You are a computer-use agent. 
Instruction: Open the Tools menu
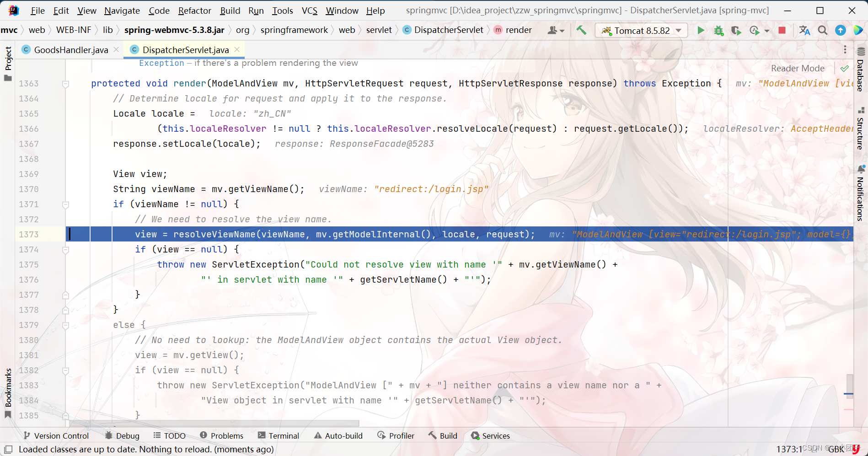pyautogui.click(x=283, y=11)
